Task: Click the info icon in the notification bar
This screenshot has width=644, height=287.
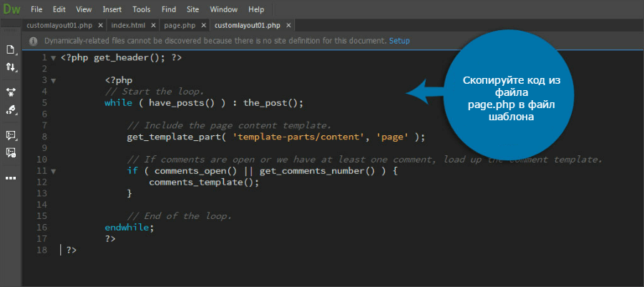Action: [34, 41]
